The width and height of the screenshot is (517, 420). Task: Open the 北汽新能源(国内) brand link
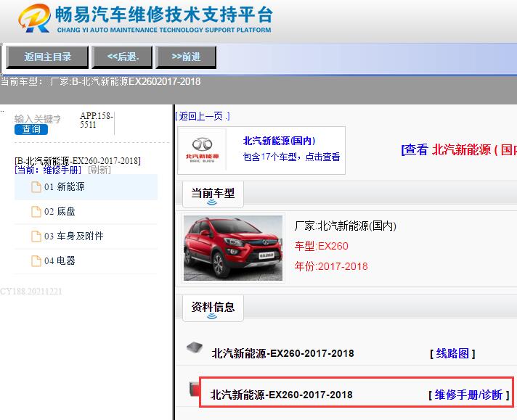click(x=279, y=141)
